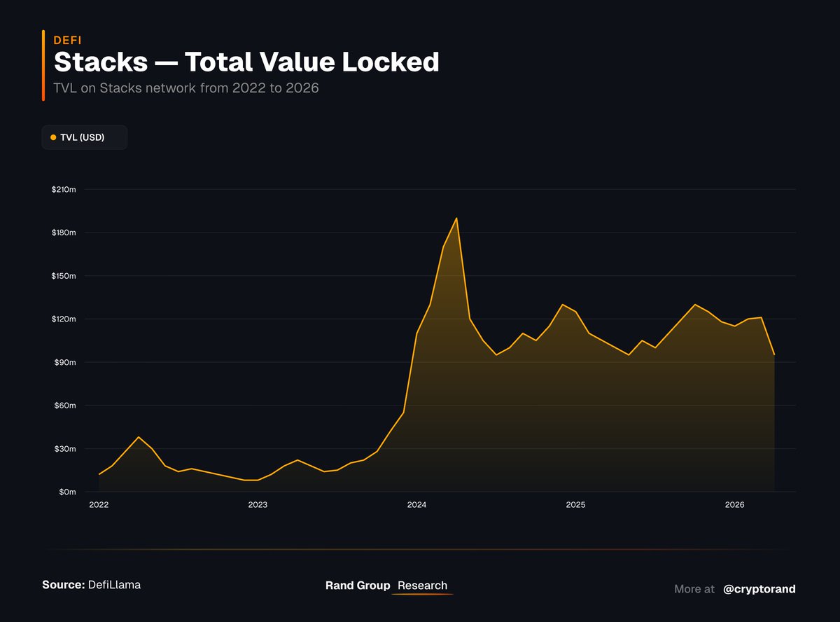This screenshot has width=840, height=622.
Task: Click the $0m y-axis label
Action: [66, 492]
